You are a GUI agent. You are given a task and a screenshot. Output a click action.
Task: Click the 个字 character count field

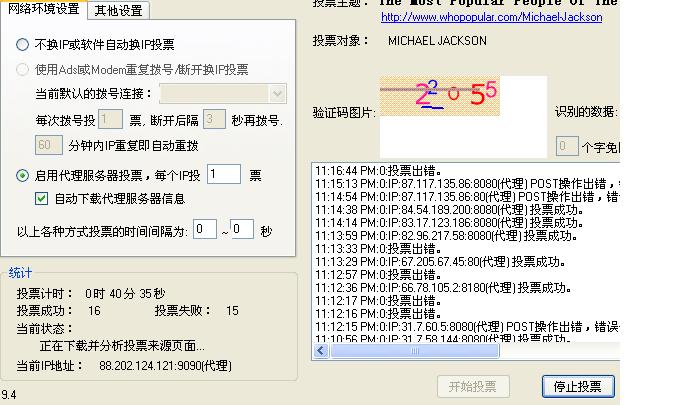click(566, 147)
